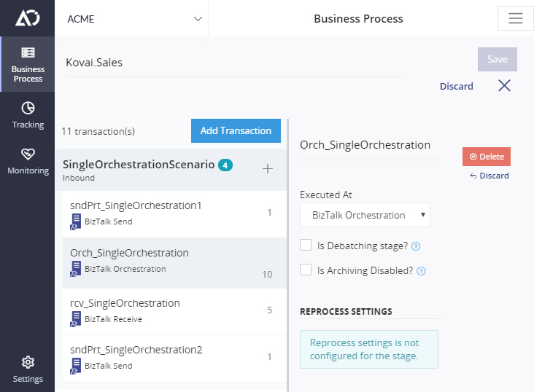
Task: Click the Add Transaction button
Action: (x=236, y=130)
